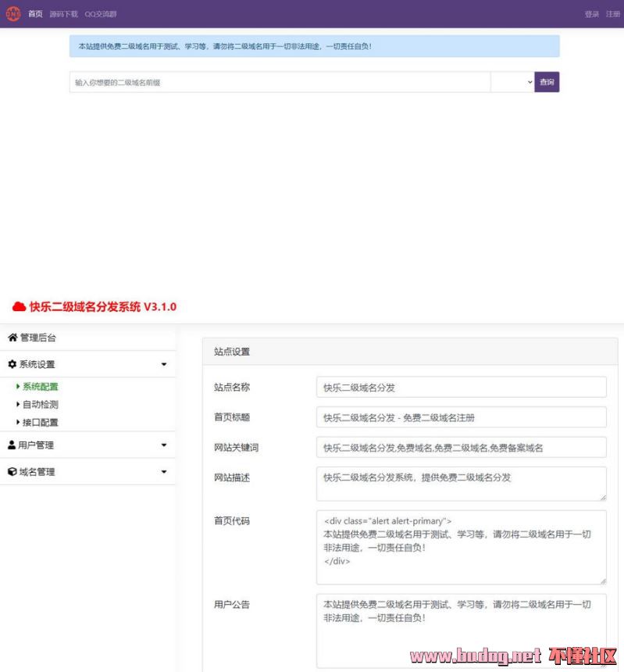Select 系统配置 in the sidebar
Screen dimensions: 624x672
pos(40,387)
